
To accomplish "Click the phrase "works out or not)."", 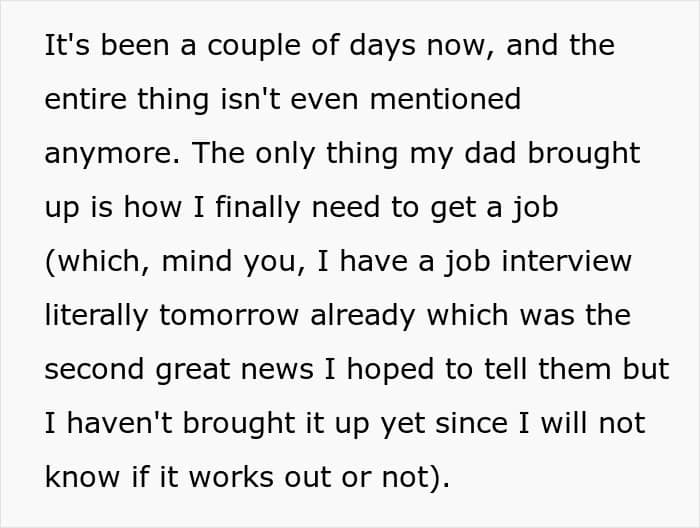I will point(319,477).
